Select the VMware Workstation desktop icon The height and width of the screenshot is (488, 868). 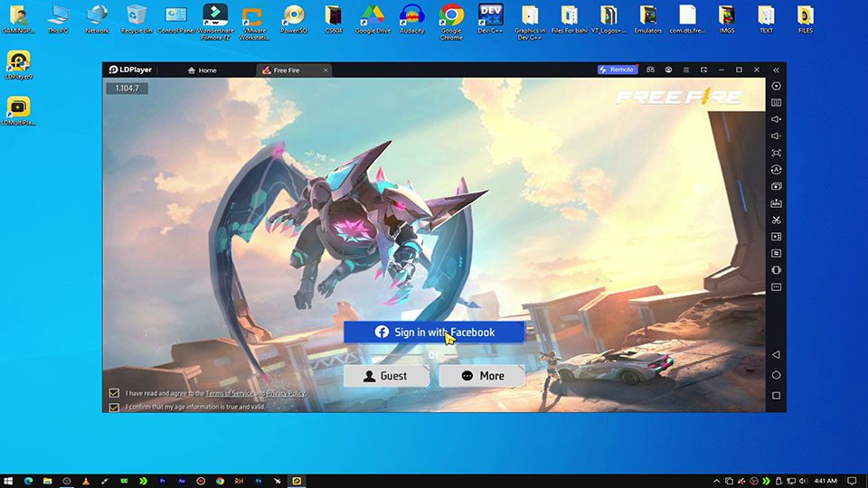pos(254,21)
